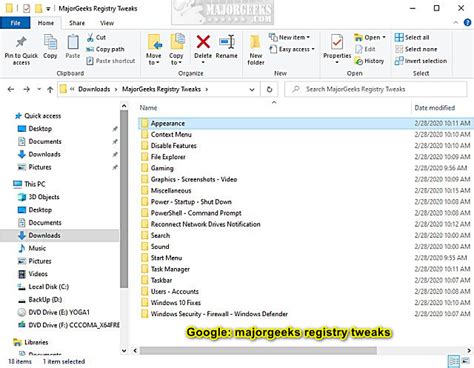474x368 pixels.
Task: Click the Copy ribbon icon
Action: click(50, 42)
